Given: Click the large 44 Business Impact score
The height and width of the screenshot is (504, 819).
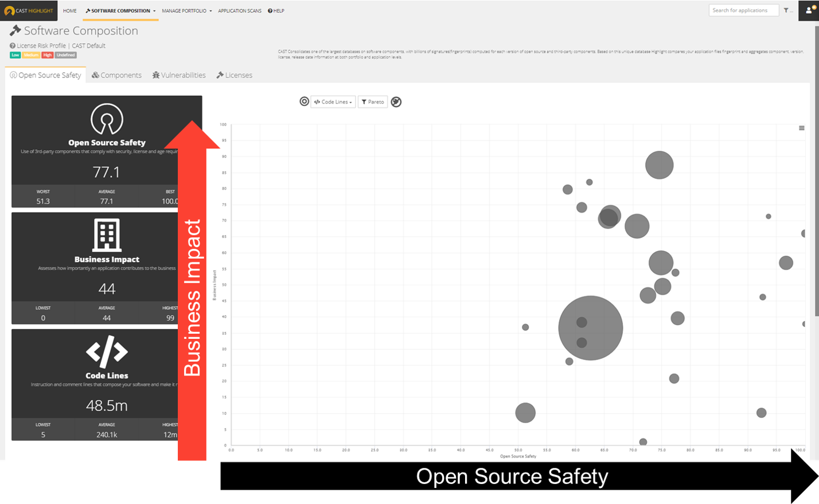Looking at the screenshot, I should click(107, 289).
